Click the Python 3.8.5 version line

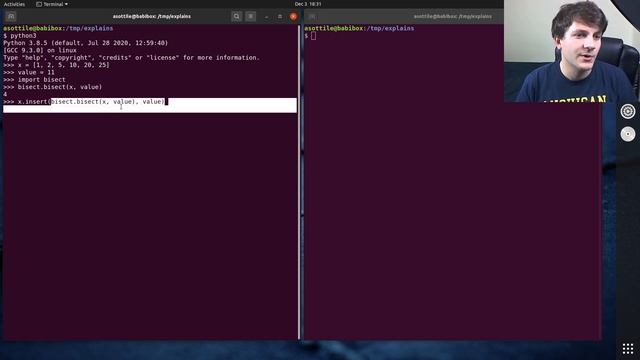click(86, 43)
